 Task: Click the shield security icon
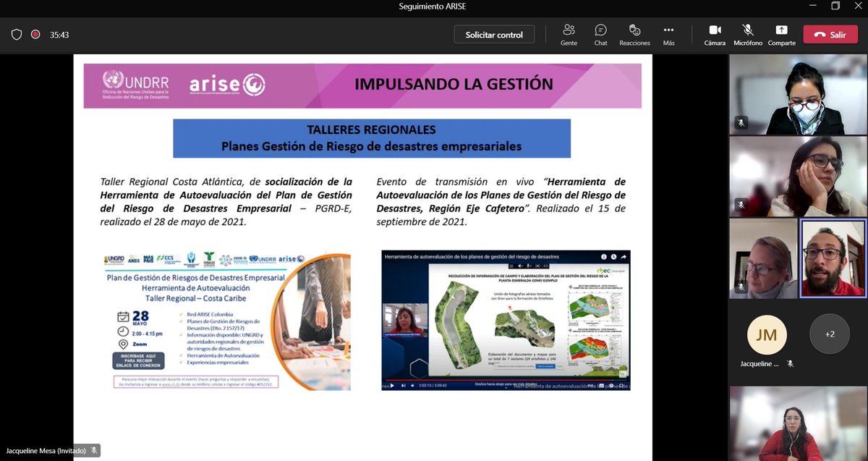click(x=17, y=34)
